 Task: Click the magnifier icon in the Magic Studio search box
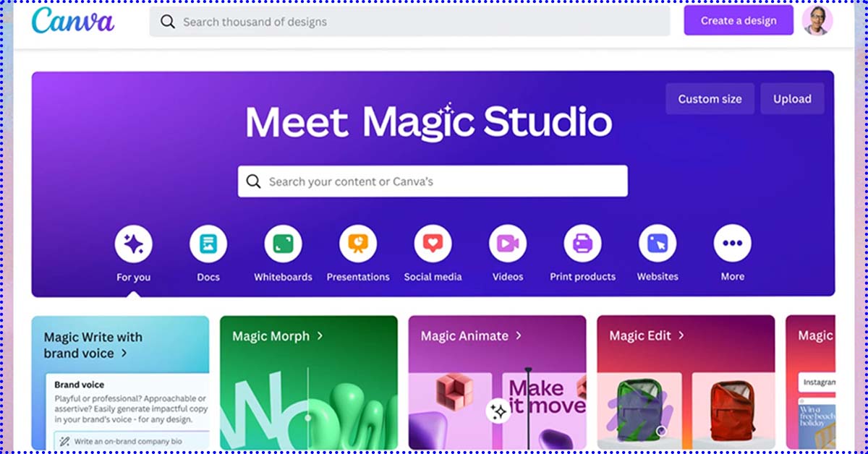pos(253,181)
